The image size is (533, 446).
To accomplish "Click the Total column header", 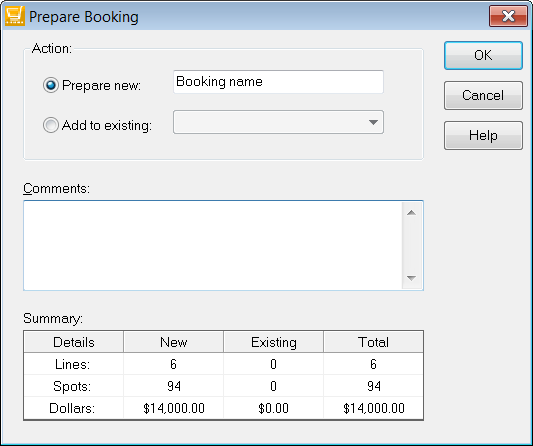I will (373, 342).
